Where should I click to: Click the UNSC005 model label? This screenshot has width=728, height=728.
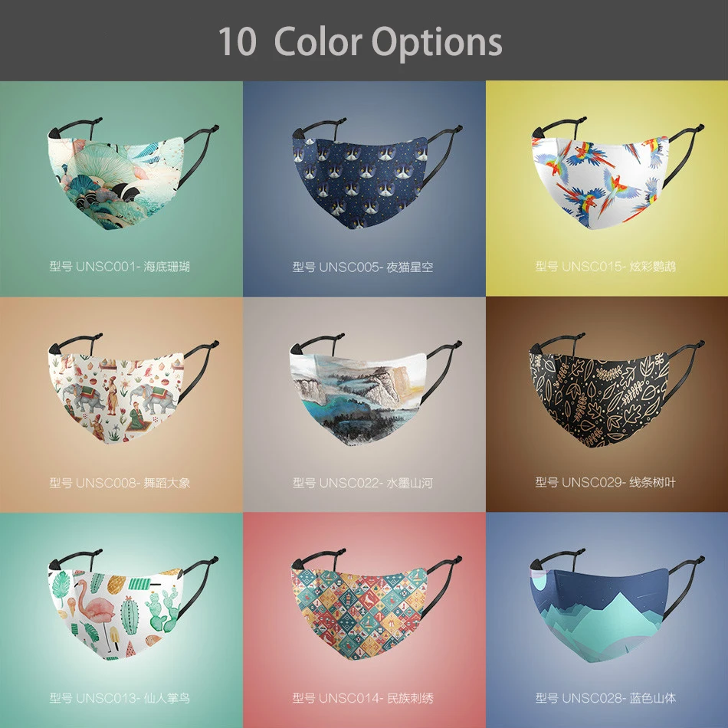(362, 267)
